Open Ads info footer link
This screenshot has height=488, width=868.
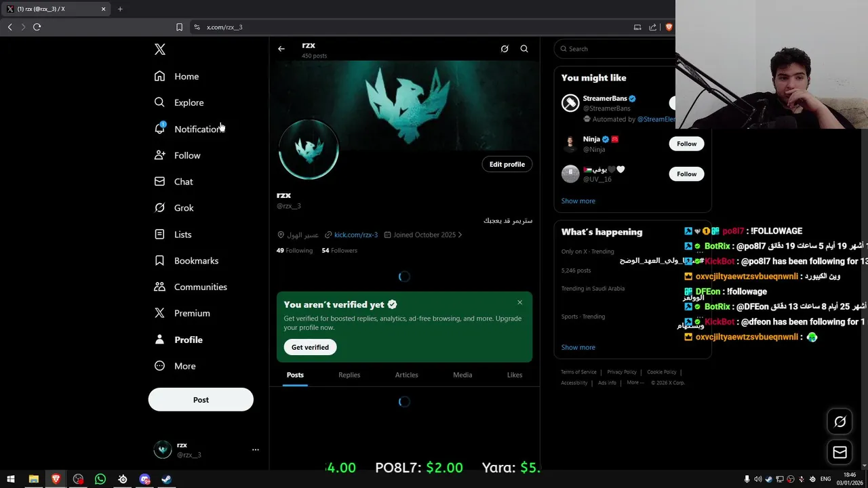607,383
